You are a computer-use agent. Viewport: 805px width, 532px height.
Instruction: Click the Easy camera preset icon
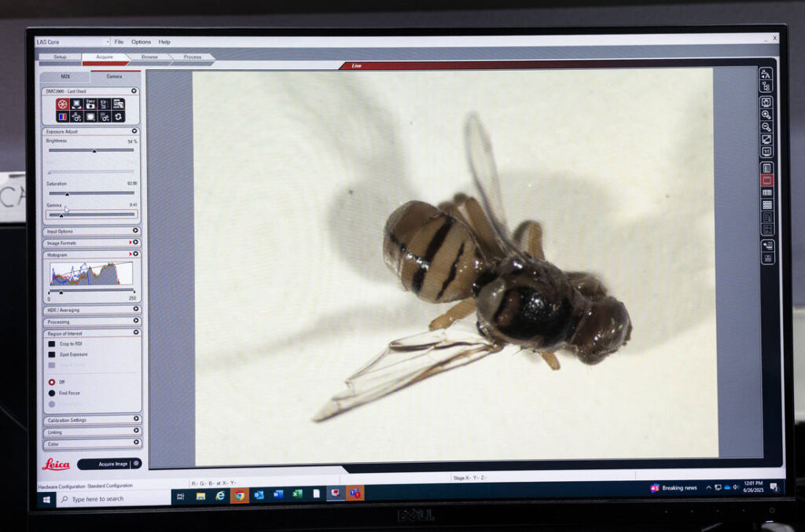(x=90, y=104)
